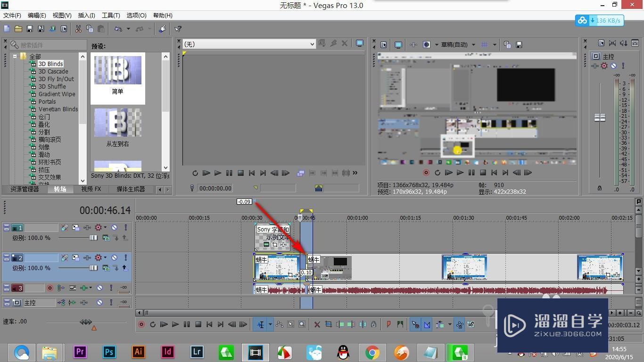The image size is (644, 362).
Task: Open compositing mode dropdown on track 2
Action: 106,268
